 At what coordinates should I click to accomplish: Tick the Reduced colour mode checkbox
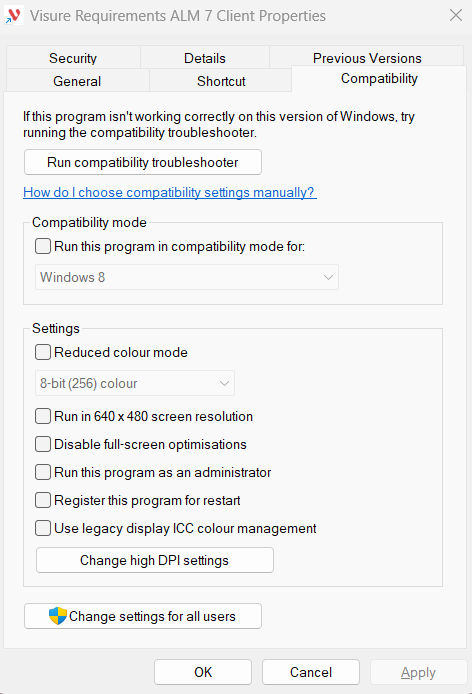(x=43, y=352)
